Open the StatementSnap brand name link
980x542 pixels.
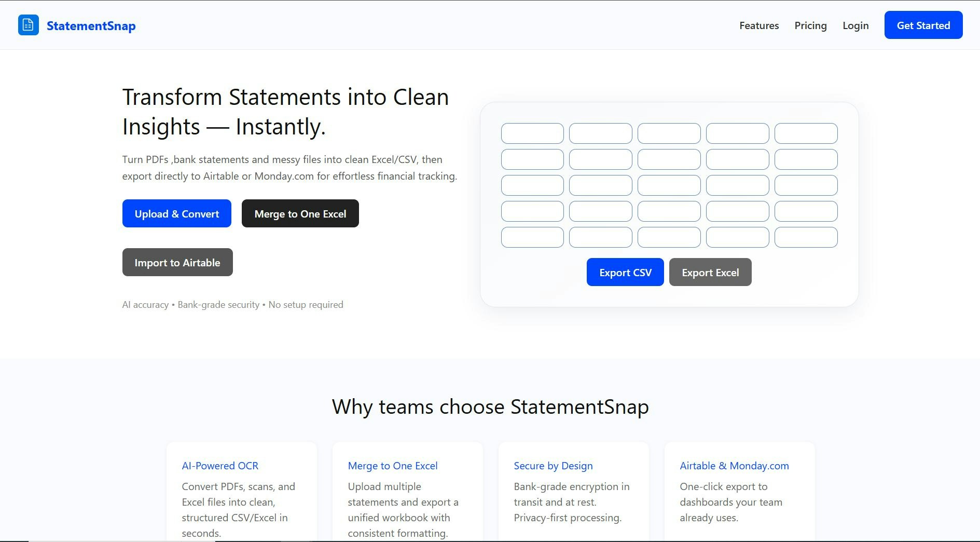click(x=91, y=25)
